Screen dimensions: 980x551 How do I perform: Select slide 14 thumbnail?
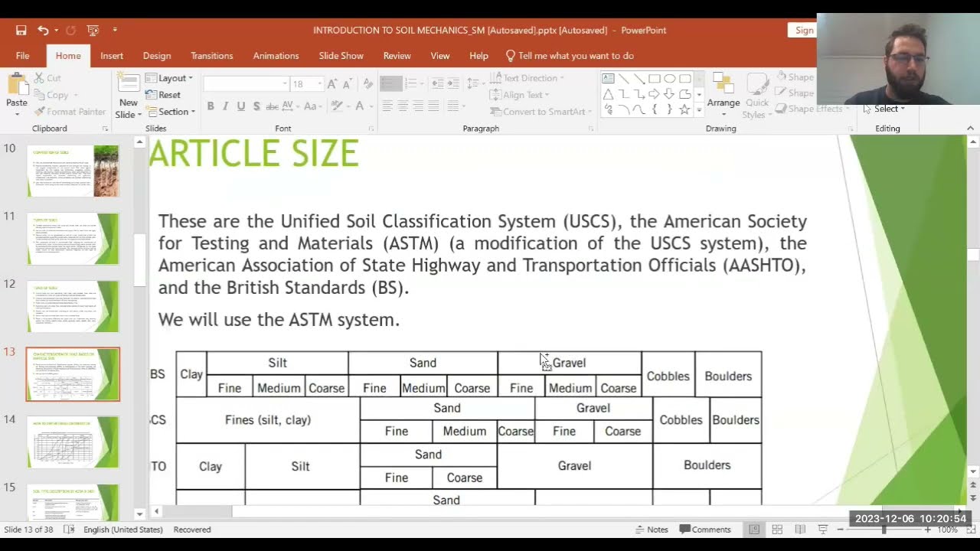73,442
